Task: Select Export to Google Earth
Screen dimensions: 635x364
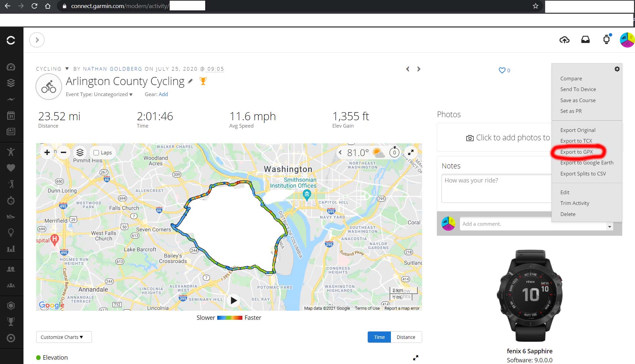Action: click(x=587, y=162)
